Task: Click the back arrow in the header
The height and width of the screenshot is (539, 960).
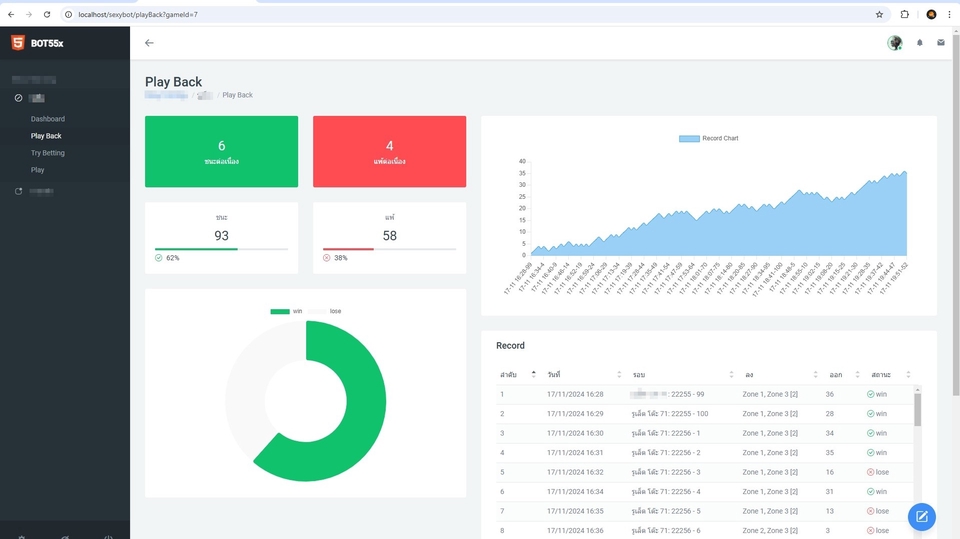Action: tap(150, 43)
